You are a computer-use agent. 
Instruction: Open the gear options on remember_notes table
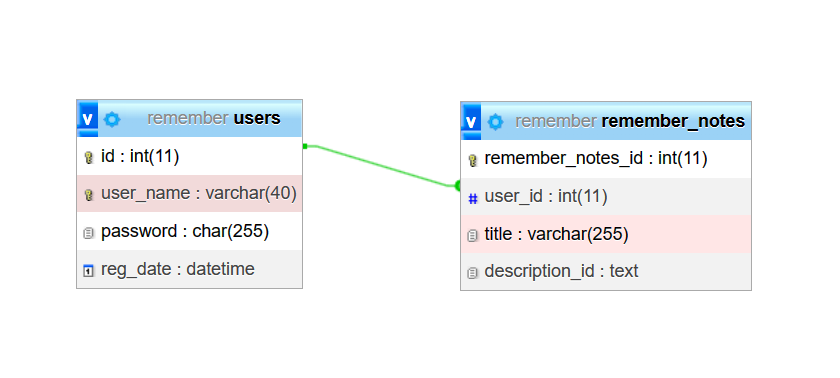click(x=496, y=122)
